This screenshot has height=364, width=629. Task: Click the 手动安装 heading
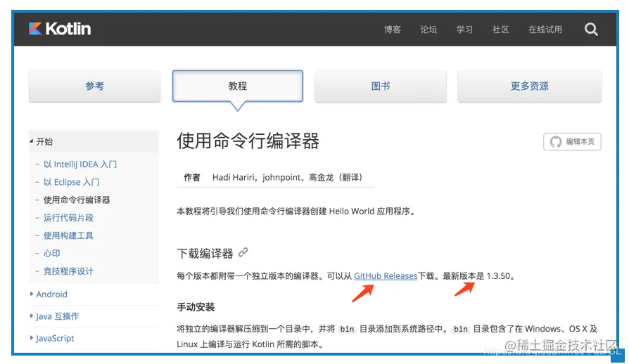196,307
